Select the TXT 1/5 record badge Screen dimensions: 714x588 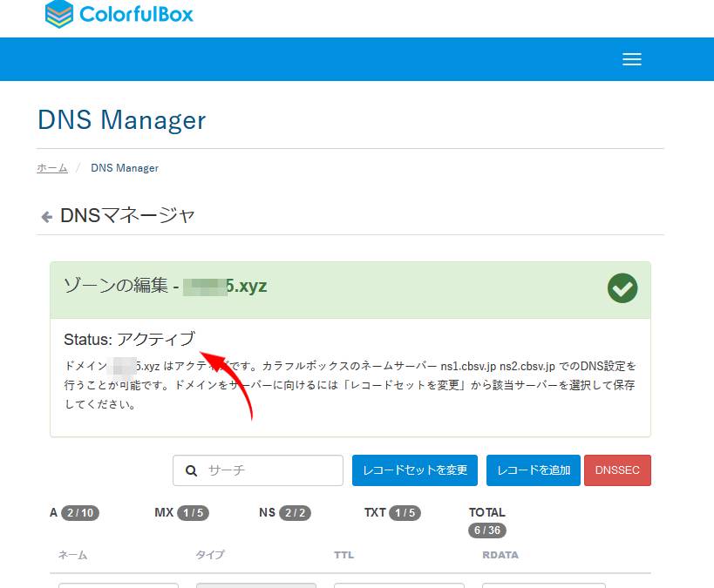click(405, 513)
